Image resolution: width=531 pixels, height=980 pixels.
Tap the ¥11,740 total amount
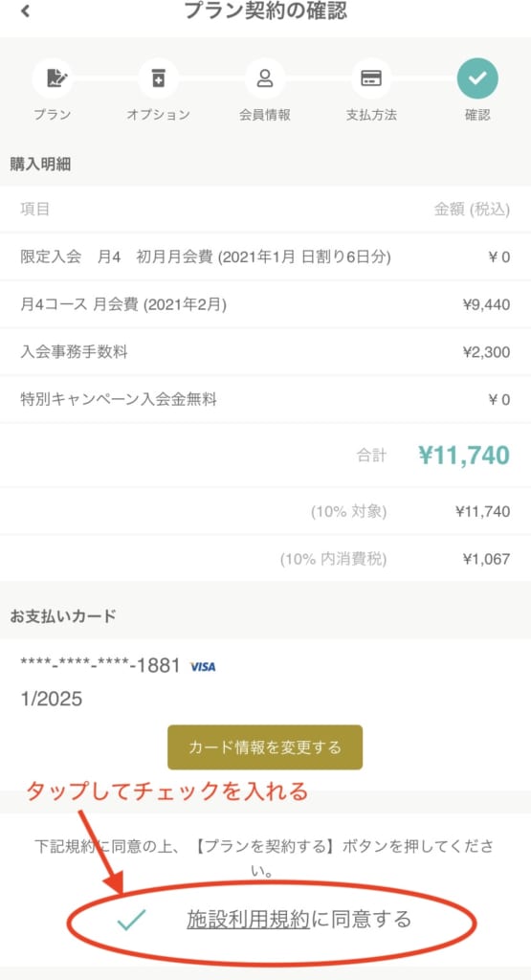coord(463,456)
